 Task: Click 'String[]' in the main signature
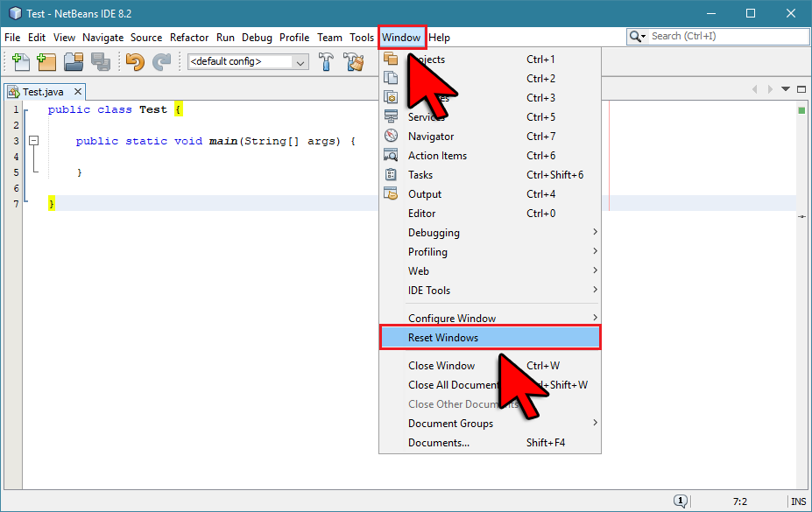(272, 141)
